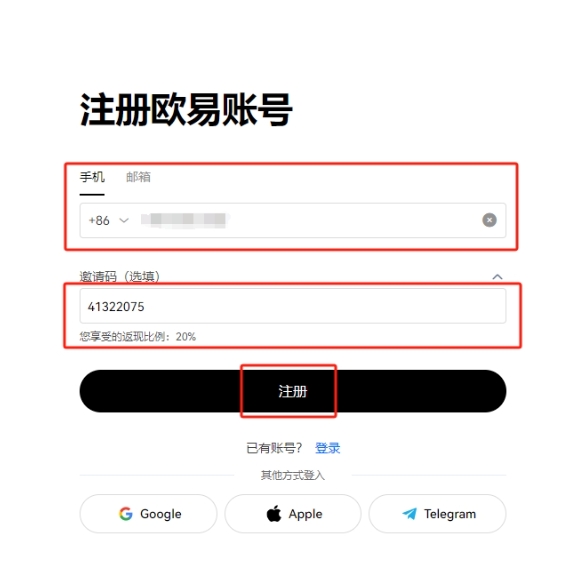565x566 pixels.
Task: Click the 其他方式登入 divider text
Action: (x=292, y=475)
